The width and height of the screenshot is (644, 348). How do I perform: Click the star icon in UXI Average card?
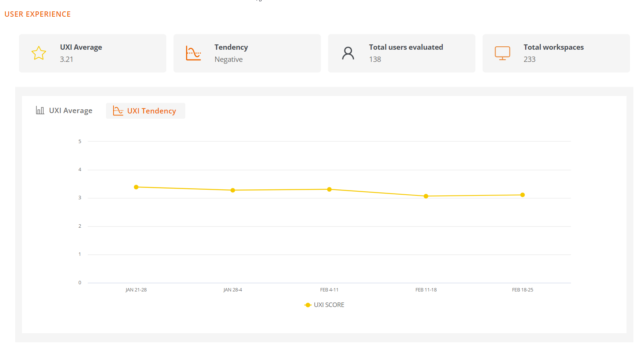coord(39,53)
